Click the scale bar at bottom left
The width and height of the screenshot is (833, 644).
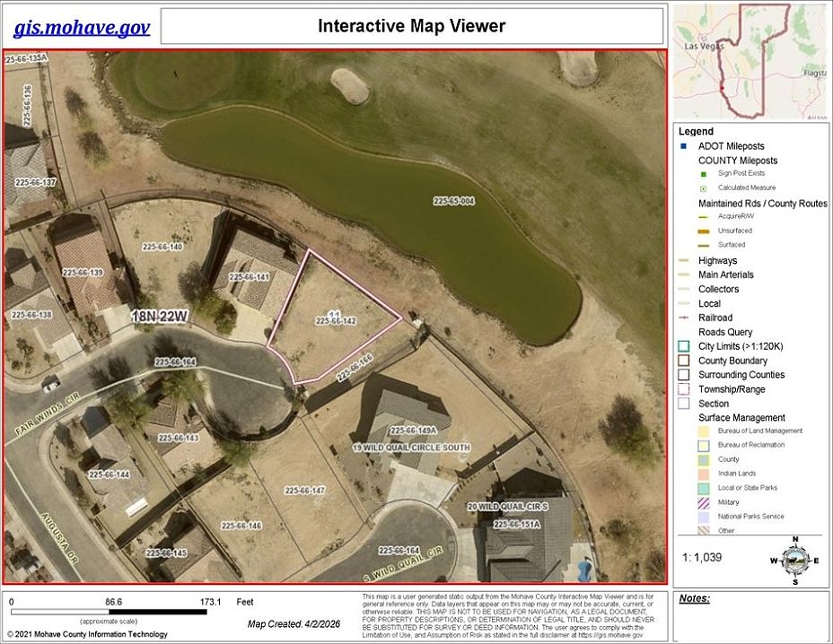[x=109, y=612]
